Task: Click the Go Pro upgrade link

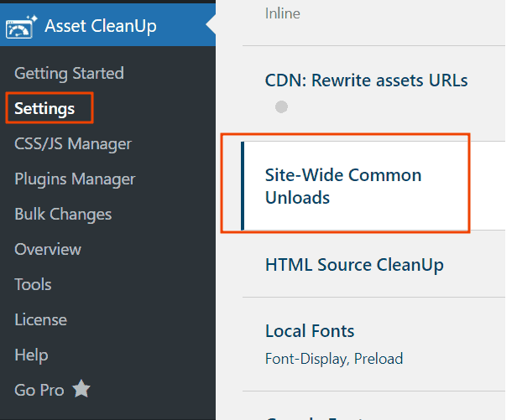Action: [x=39, y=391]
